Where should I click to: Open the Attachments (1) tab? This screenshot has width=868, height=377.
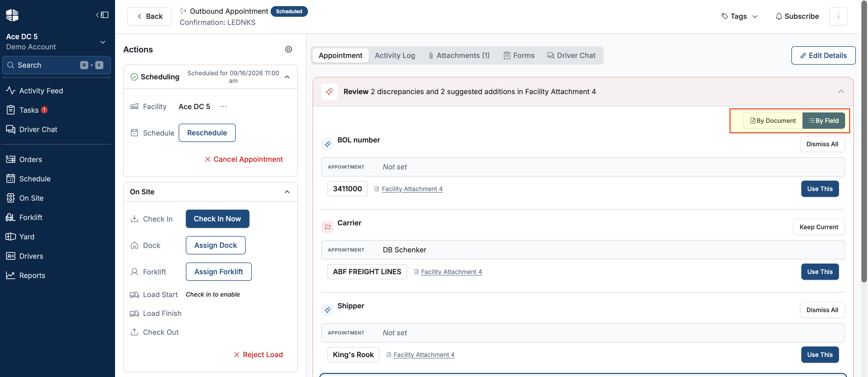(x=459, y=55)
